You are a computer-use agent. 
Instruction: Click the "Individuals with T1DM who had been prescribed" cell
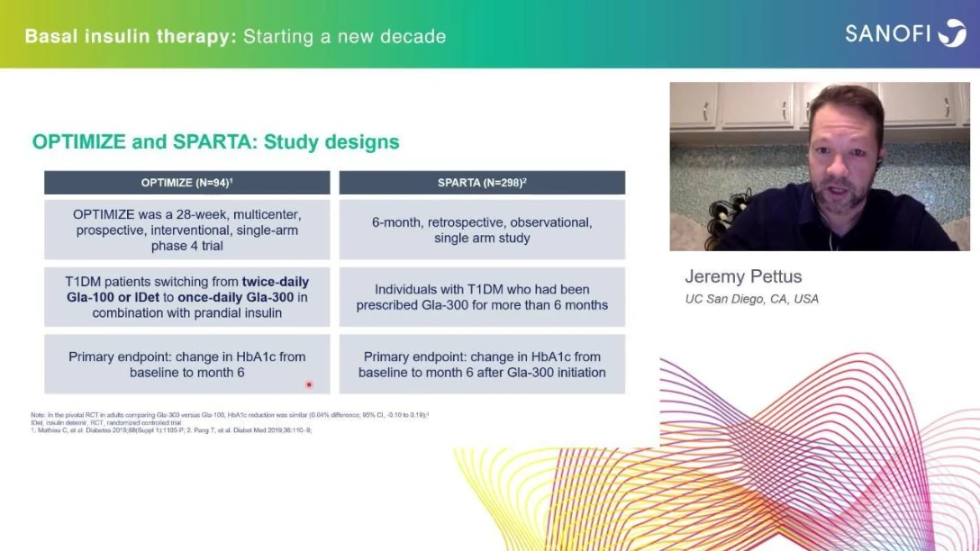click(x=482, y=297)
